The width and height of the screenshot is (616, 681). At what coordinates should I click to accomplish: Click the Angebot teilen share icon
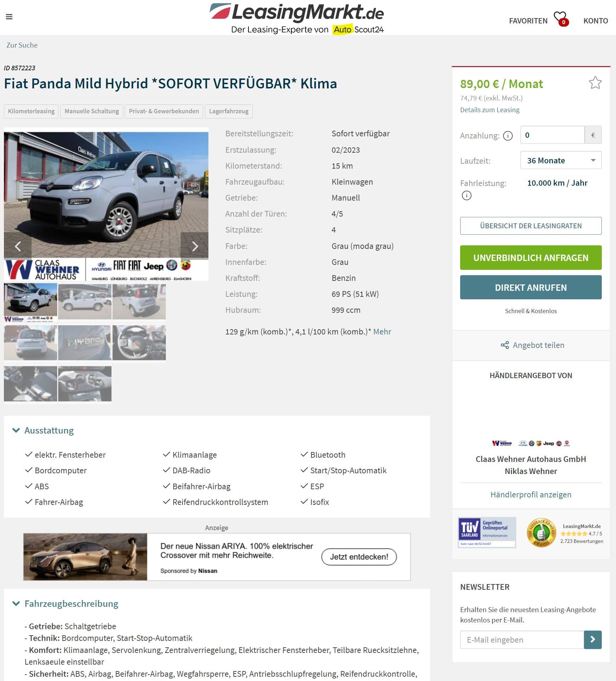pos(505,345)
